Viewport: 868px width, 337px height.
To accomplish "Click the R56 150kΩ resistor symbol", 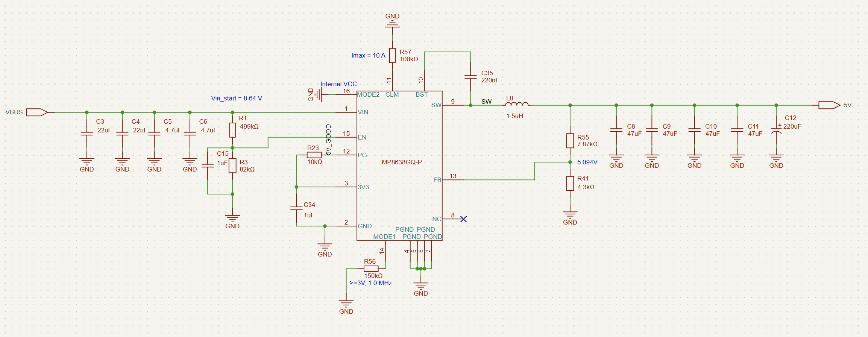I will 371,269.
